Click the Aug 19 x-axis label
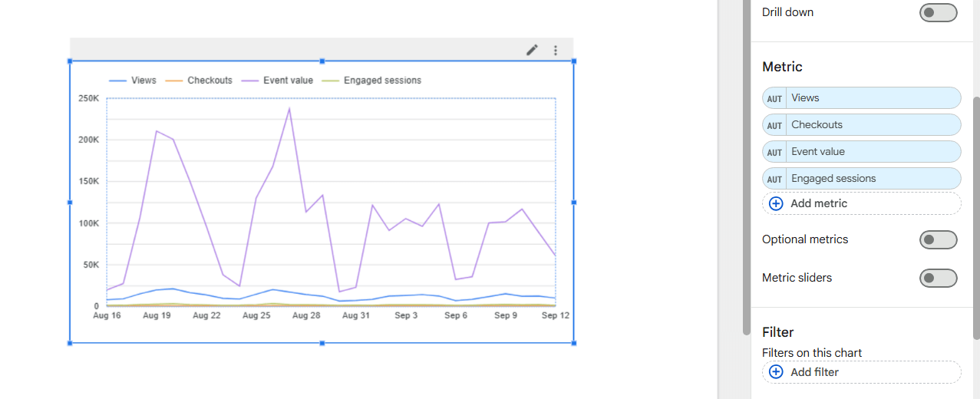 (x=157, y=315)
